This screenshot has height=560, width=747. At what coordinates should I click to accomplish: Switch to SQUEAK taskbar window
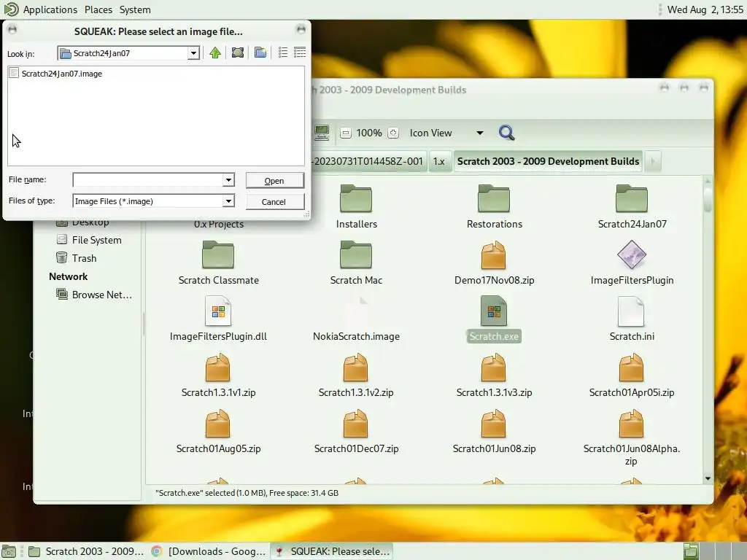coord(332,551)
